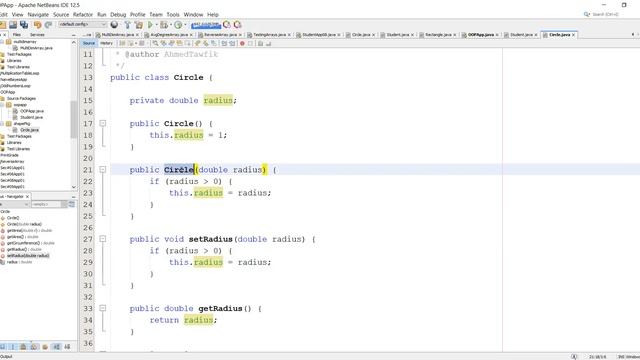640x360 pixels.
Task: Toggle the show inherited members Navigator filter
Action: (x=2, y=347)
